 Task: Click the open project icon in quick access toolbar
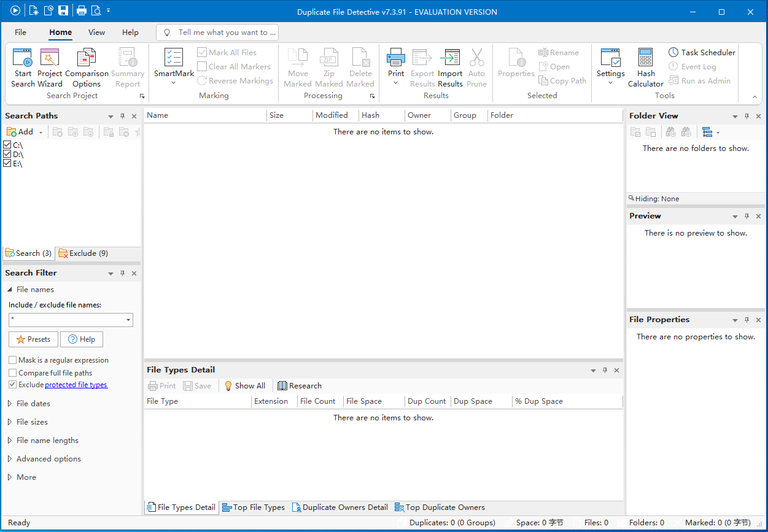pyautogui.click(x=48, y=11)
